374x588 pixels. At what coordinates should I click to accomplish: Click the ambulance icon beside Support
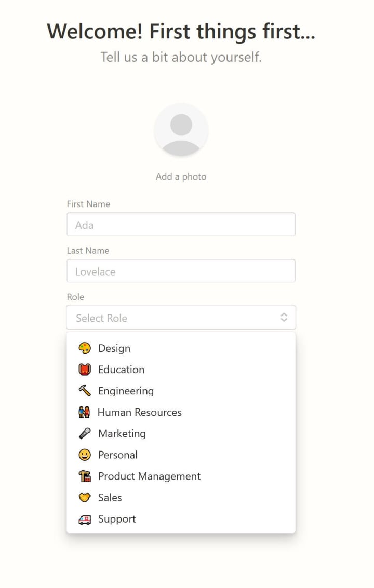pos(85,519)
